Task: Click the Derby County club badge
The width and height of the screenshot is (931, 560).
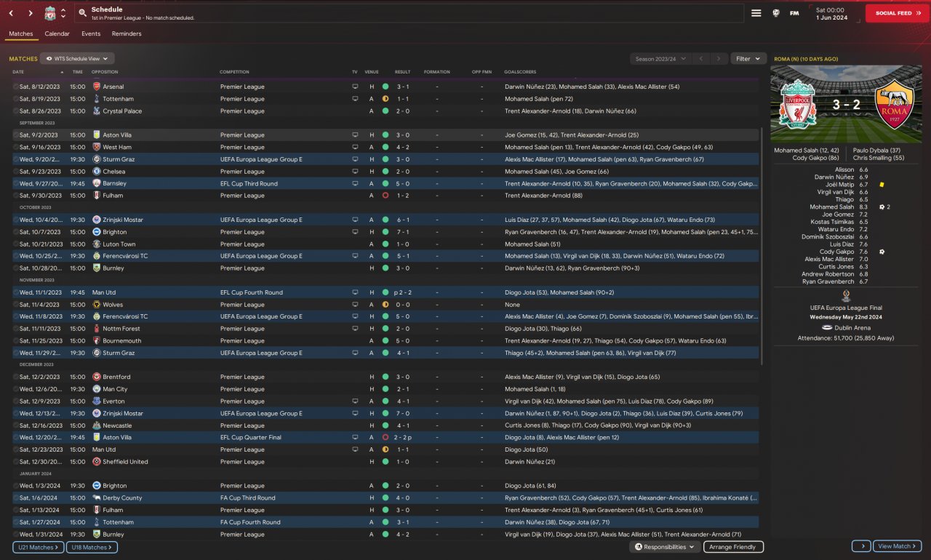Action: tap(97, 498)
